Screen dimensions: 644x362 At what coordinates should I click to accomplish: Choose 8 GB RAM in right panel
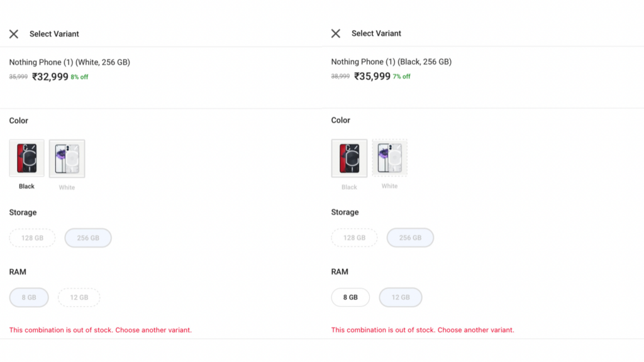point(350,297)
